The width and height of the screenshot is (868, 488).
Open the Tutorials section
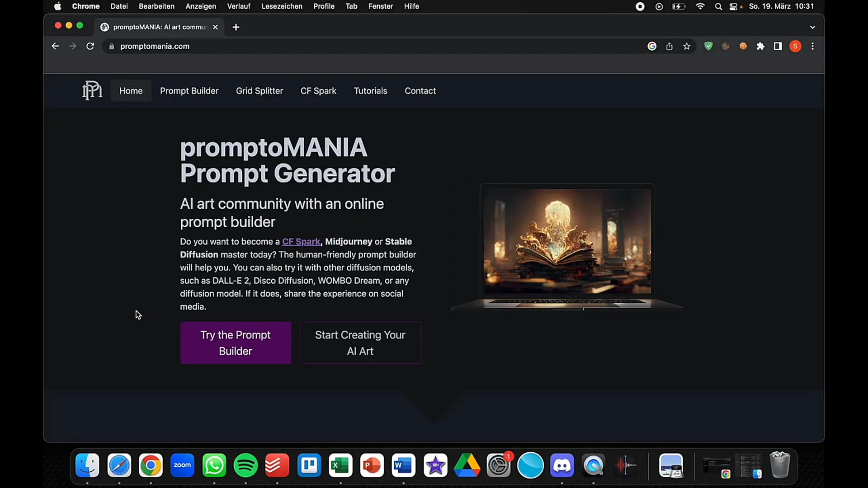(x=370, y=90)
